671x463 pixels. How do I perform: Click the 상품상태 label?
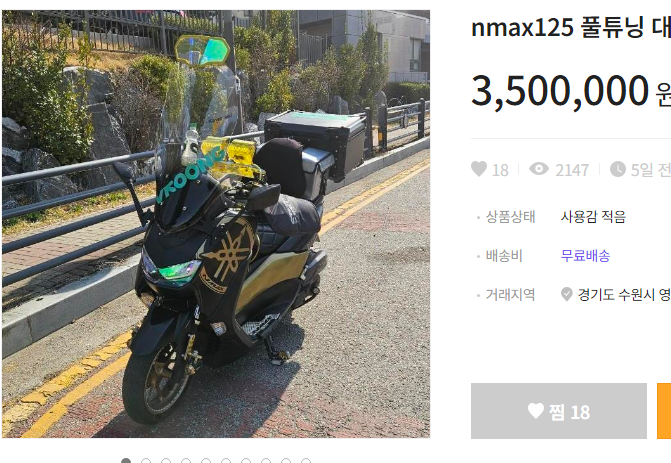(x=510, y=217)
